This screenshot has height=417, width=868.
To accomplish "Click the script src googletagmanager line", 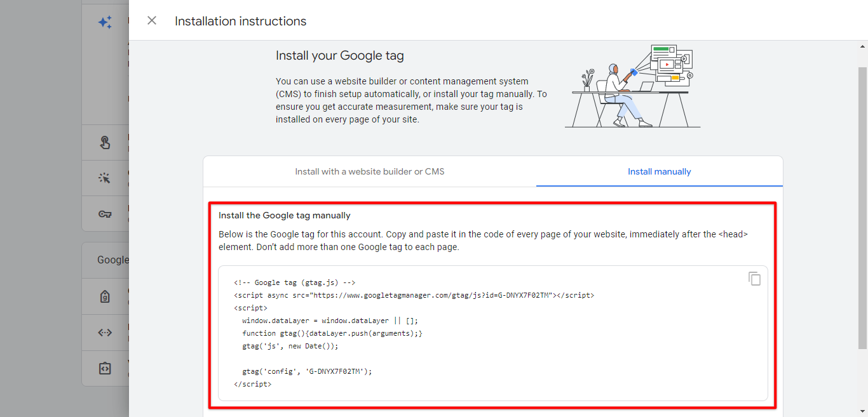I will (x=414, y=295).
